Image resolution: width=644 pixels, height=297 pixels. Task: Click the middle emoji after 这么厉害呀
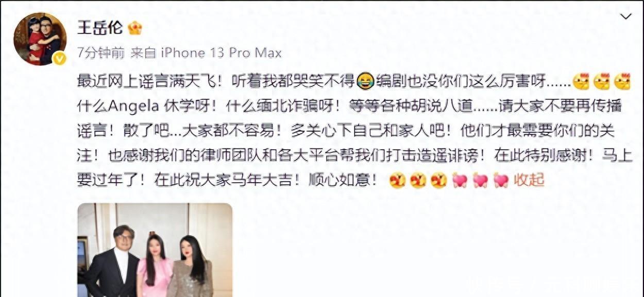point(602,81)
